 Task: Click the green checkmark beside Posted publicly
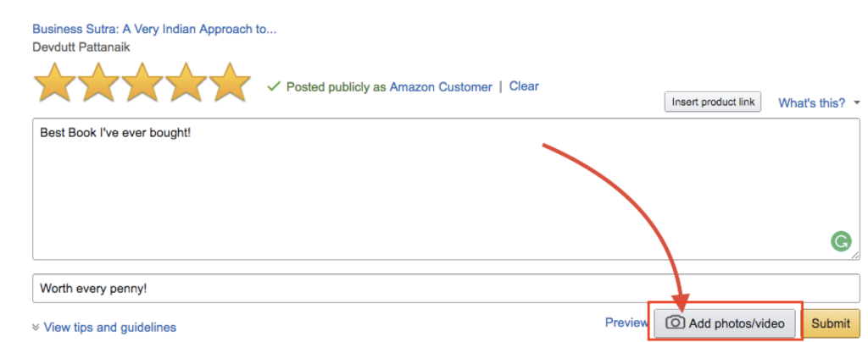coord(274,86)
